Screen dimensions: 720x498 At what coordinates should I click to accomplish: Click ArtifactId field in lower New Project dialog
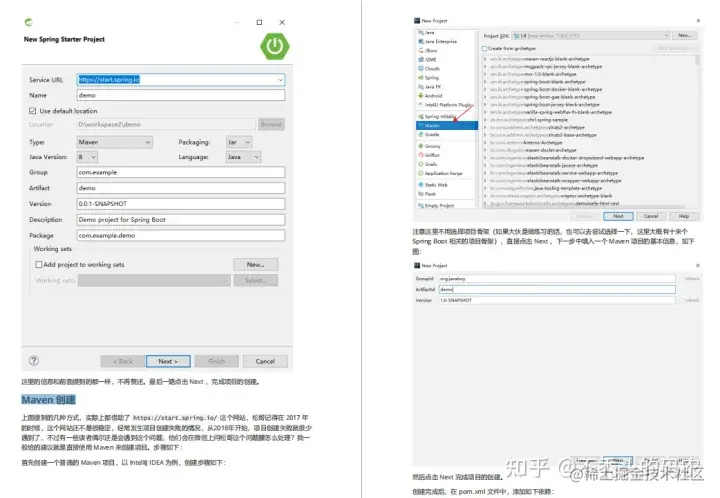tap(557, 289)
